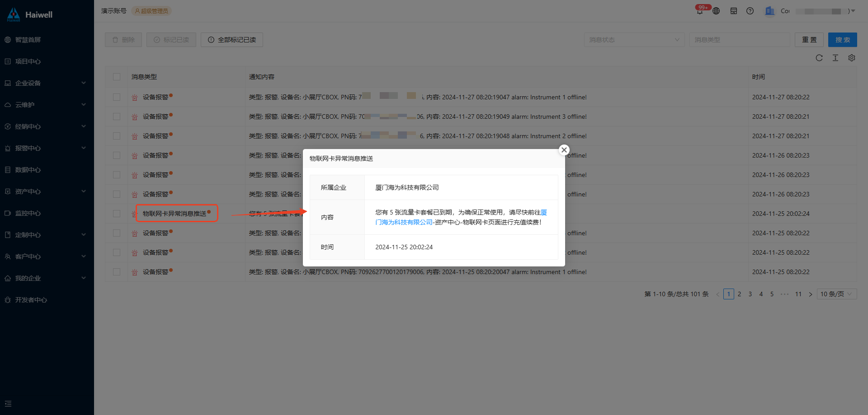Go to page 5 of messages
Viewport: 868px width, 415px height.
[772, 294]
